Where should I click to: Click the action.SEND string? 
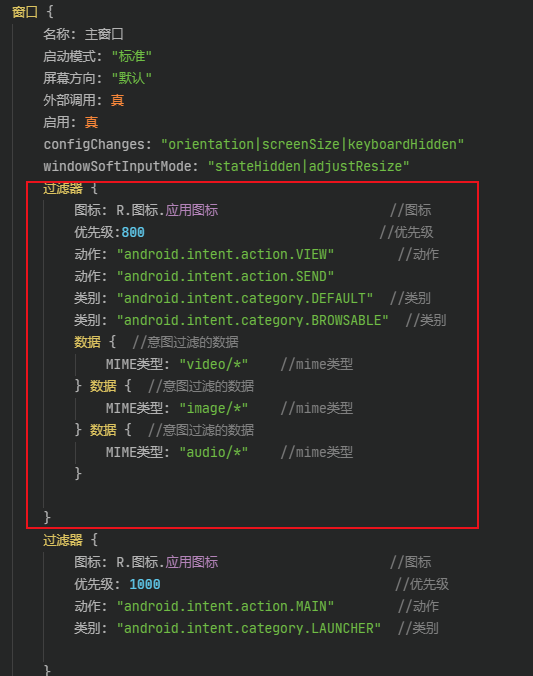pyautogui.click(x=225, y=276)
